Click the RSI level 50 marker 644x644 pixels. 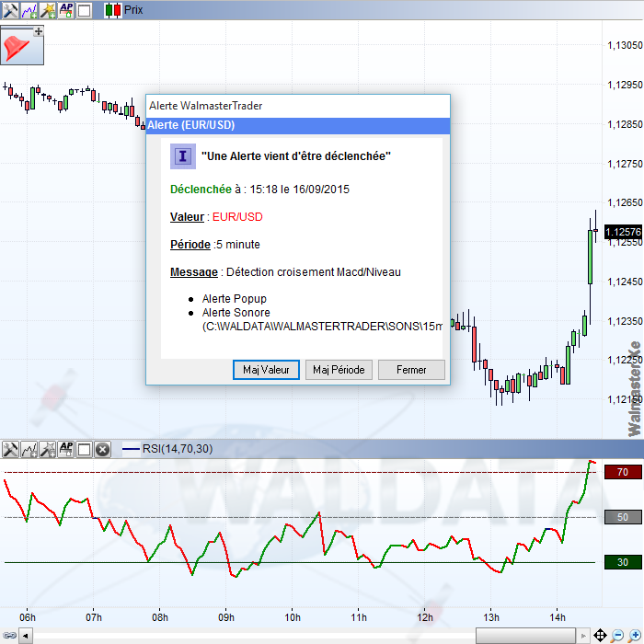point(623,517)
